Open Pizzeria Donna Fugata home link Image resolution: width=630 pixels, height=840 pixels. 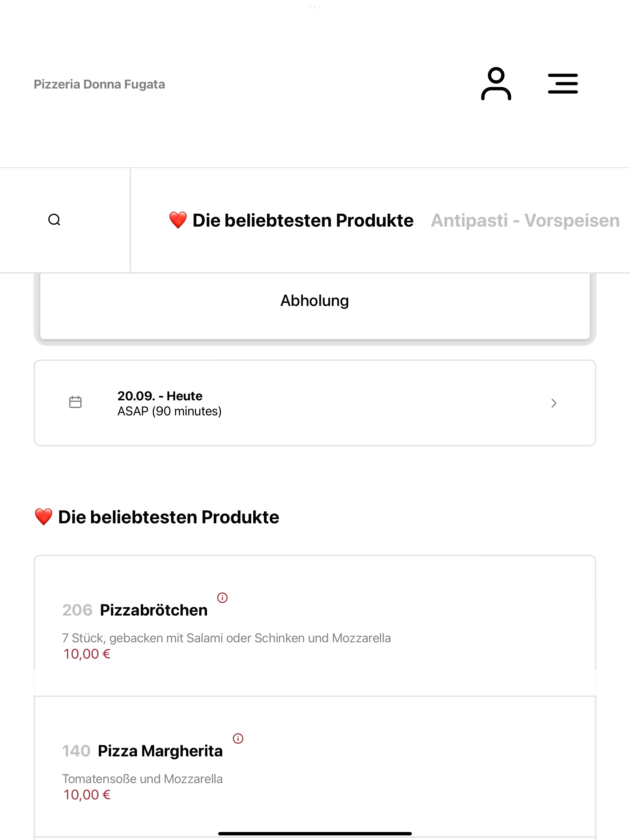(99, 84)
